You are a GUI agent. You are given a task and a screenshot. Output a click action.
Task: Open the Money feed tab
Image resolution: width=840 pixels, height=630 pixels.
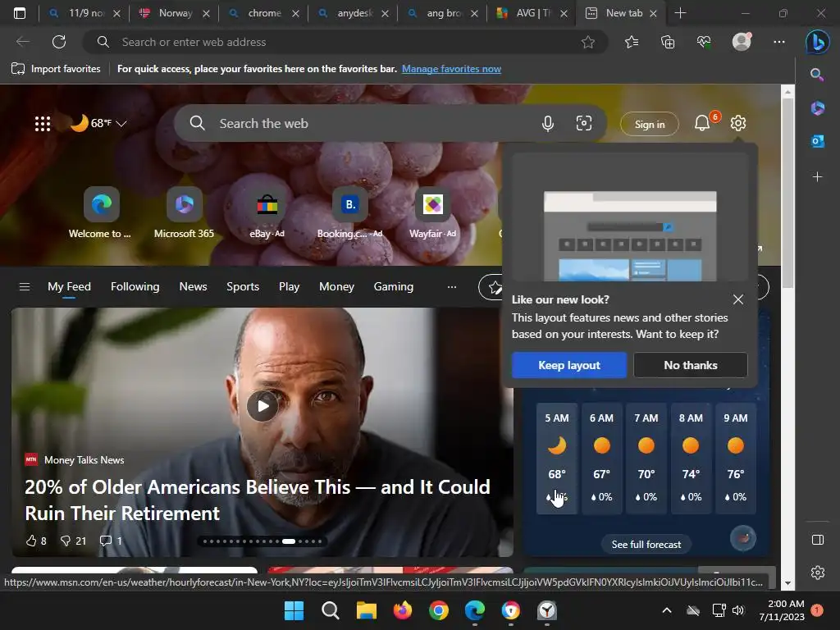(x=336, y=286)
